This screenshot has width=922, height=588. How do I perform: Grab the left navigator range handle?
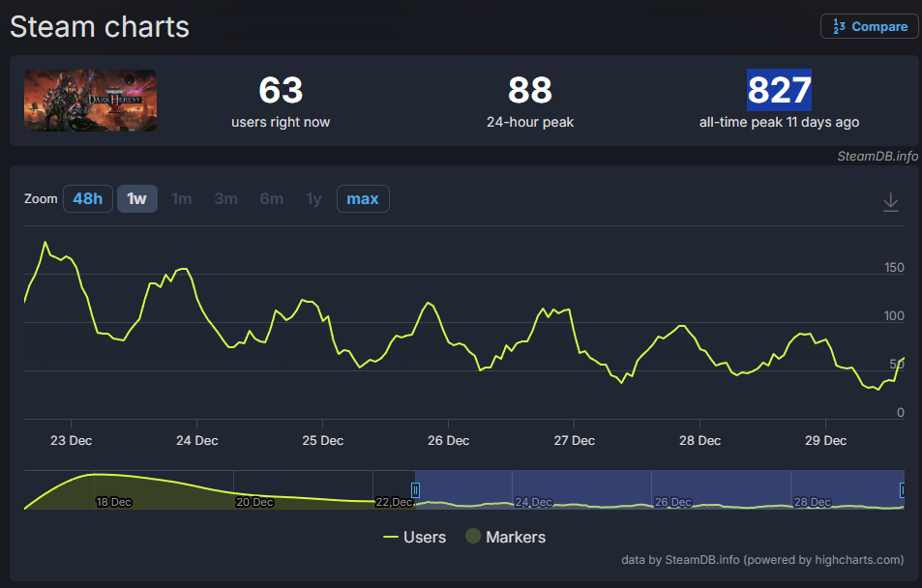[x=415, y=489]
